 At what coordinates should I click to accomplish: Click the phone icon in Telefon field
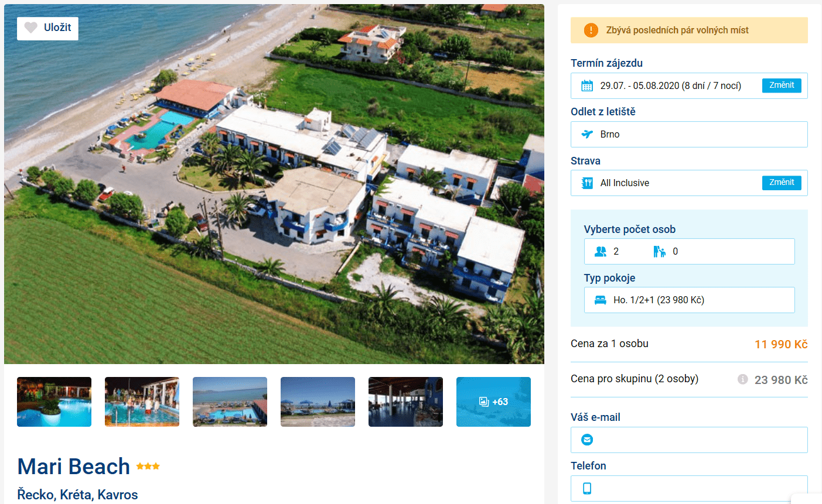pos(587,488)
